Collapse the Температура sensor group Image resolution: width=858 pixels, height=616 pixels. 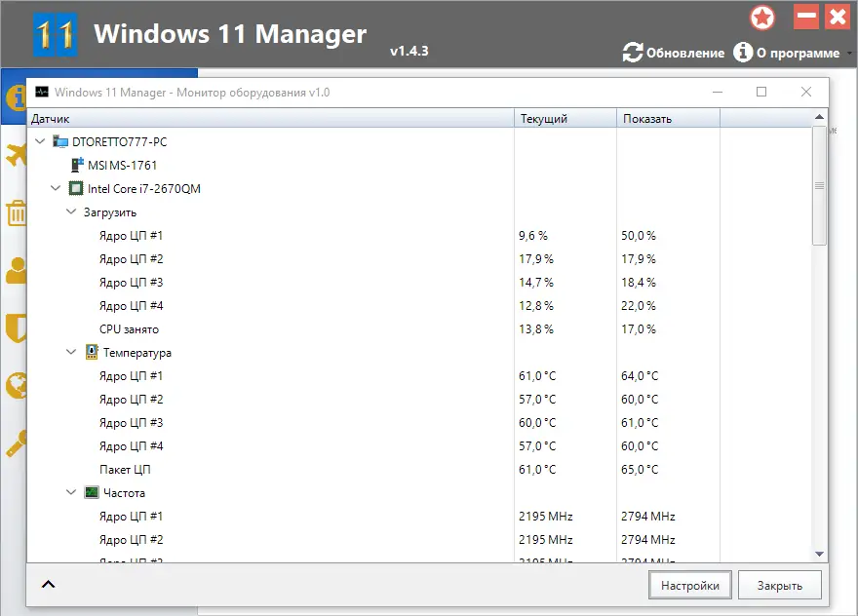coord(71,353)
